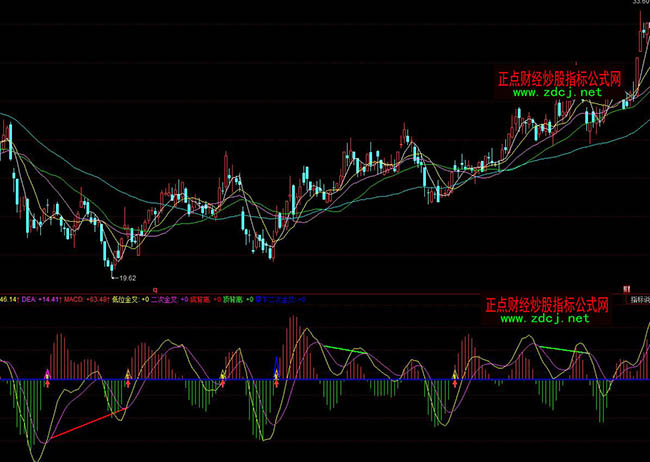
Task: Click the leftmost golden cross arrow marker
Action: tap(47, 377)
